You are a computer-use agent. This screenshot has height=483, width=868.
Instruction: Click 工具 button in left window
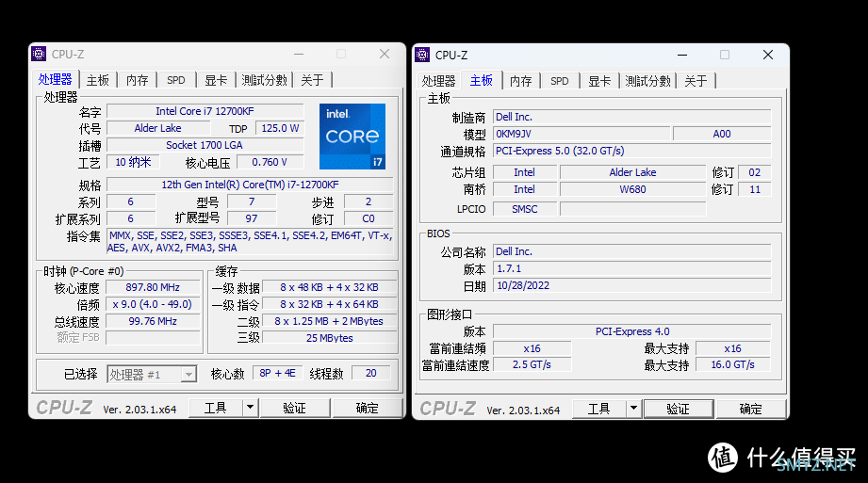(x=216, y=408)
